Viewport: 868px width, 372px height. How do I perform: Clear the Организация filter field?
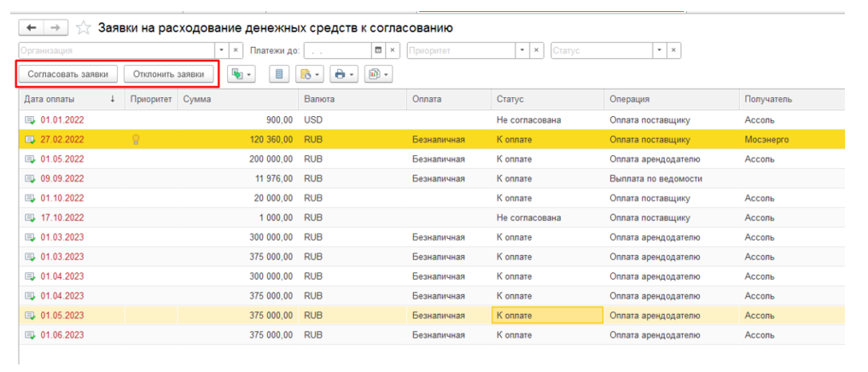(x=236, y=50)
